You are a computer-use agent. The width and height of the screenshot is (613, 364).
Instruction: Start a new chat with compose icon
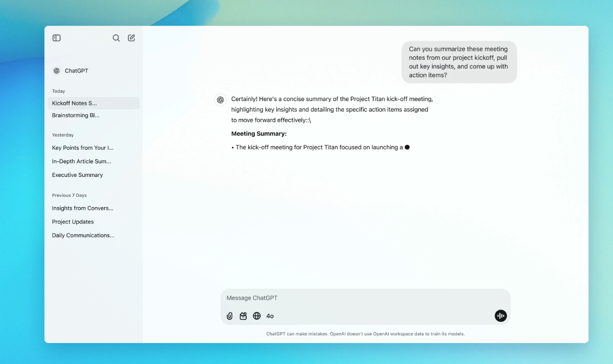pos(131,38)
